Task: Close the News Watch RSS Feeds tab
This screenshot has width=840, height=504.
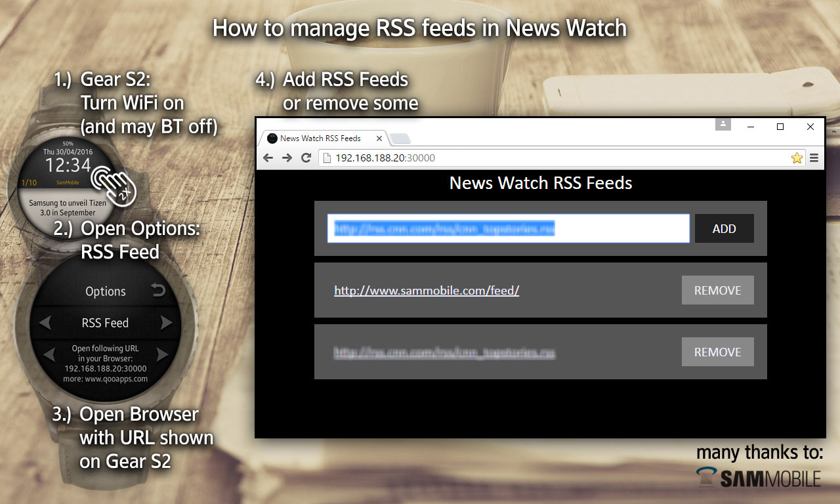Action: pos(379,138)
